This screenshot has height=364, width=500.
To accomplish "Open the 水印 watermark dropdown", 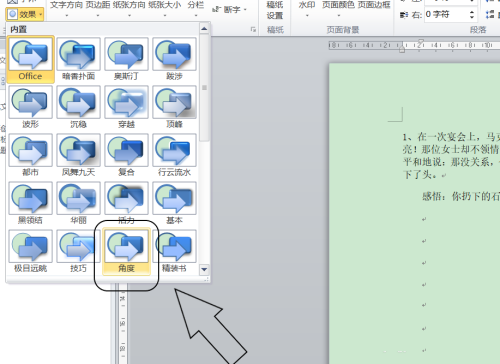I will click(x=307, y=9).
